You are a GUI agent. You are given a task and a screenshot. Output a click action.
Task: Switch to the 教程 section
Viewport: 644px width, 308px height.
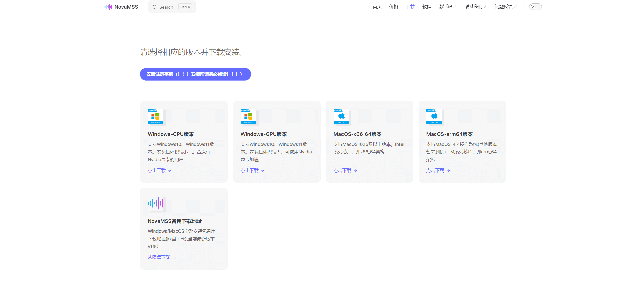pos(427,7)
